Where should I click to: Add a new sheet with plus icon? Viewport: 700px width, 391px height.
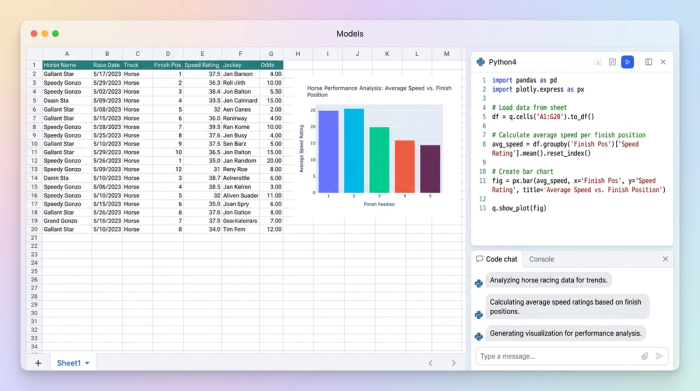(38, 363)
